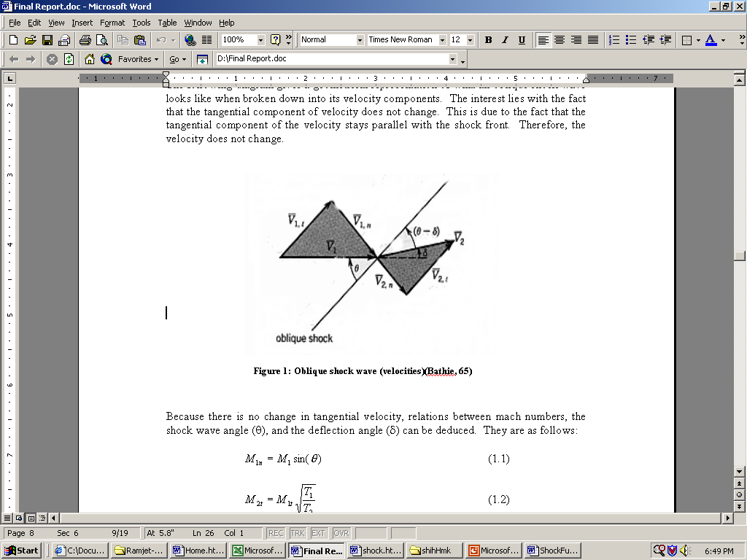Image resolution: width=747 pixels, height=560 pixels.
Task: Open the Insert menu
Action: (x=82, y=23)
